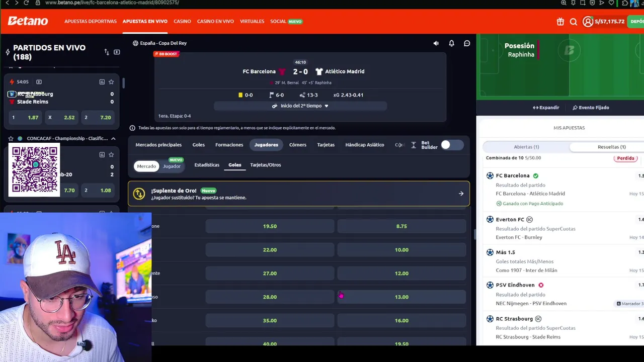Open Abiertas (1) bets tab
The height and width of the screenshot is (362, 644).
click(x=526, y=147)
